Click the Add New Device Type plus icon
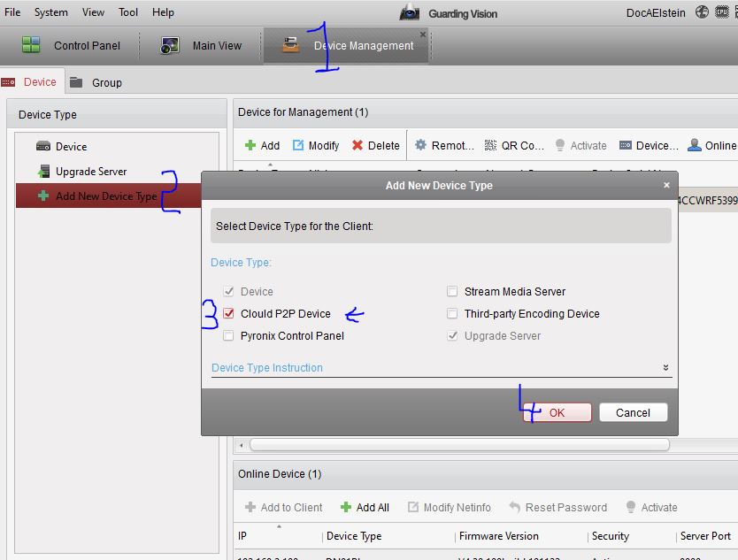The image size is (738, 560). pyautogui.click(x=43, y=196)
